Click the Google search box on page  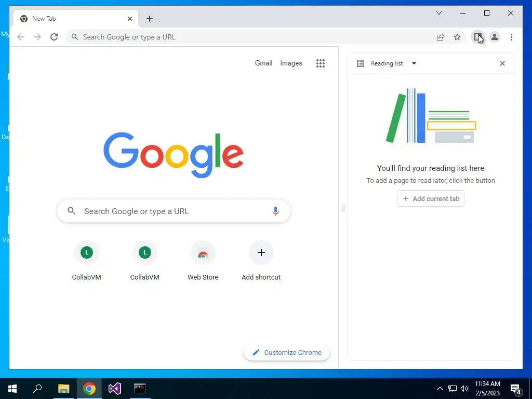[174, 211]
